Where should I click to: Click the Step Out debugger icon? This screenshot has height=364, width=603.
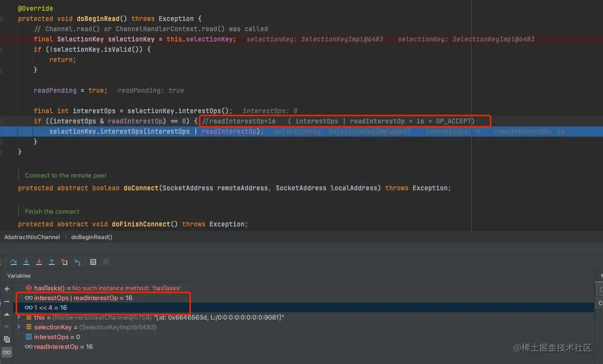pos(52,262)
